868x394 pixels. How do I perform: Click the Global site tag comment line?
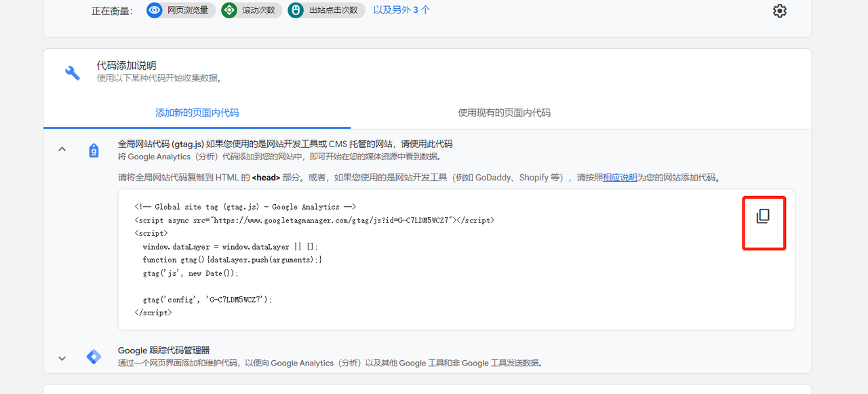tap(245, 207)
